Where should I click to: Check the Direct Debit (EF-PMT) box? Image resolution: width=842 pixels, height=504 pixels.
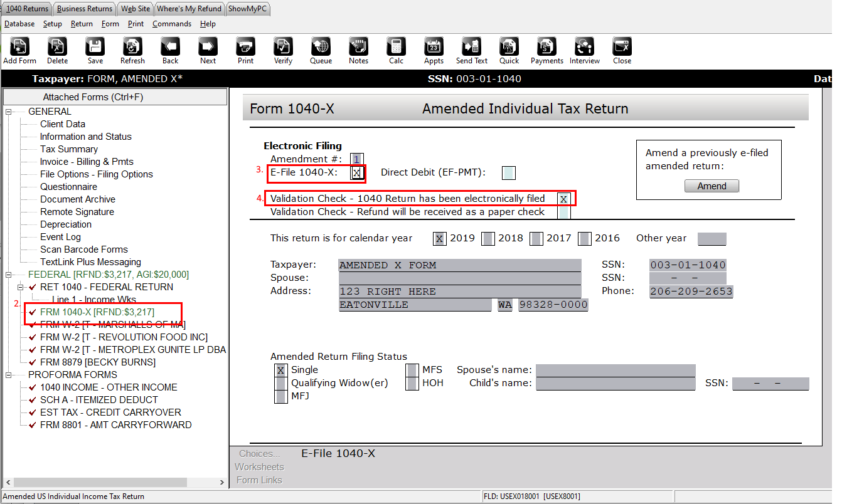[x=509, y=173]
